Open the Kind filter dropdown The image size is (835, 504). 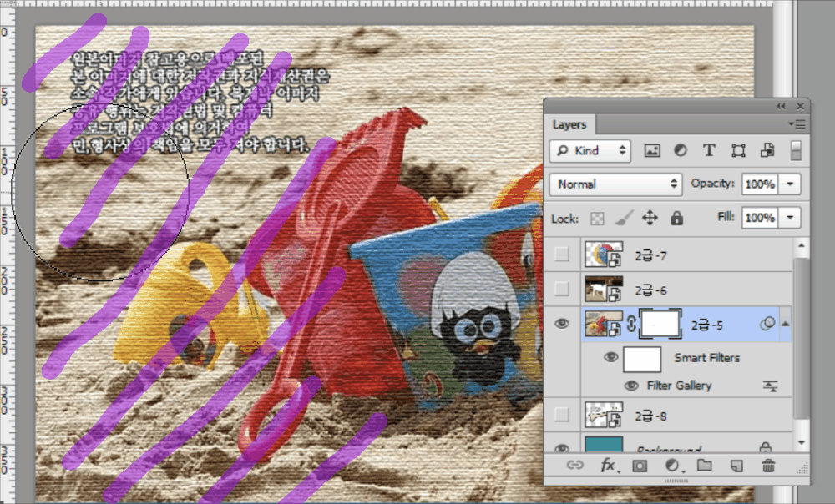click(x=590, y=150)
